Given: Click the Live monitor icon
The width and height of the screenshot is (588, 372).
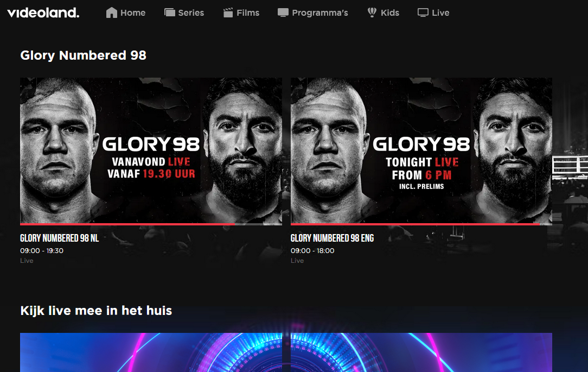Looking at the screenshot, I should (423, 13).
